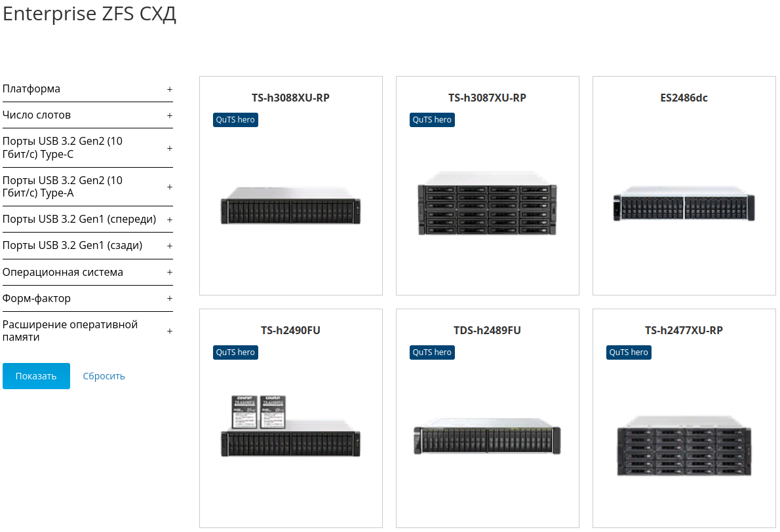Open the TS-h3088XU-RP product title
The width and height of the screenshot is (780, 532).
click(290, 98)
